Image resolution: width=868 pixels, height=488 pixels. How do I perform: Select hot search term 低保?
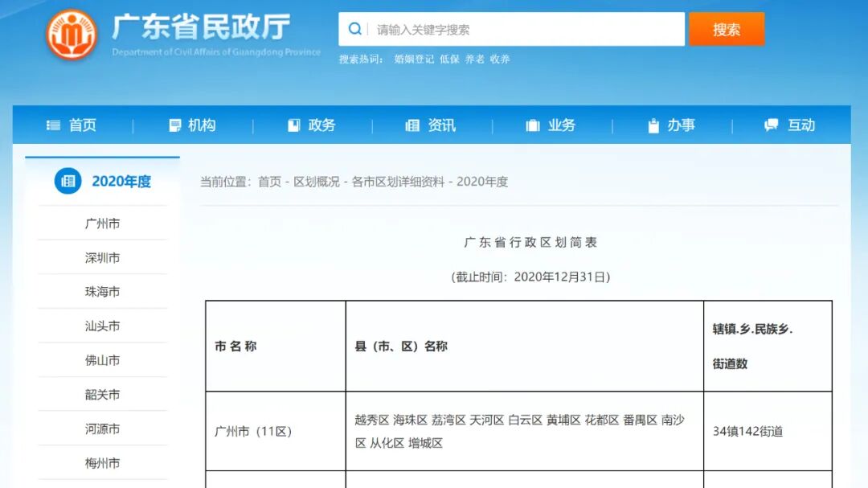[x=449, y=59]
